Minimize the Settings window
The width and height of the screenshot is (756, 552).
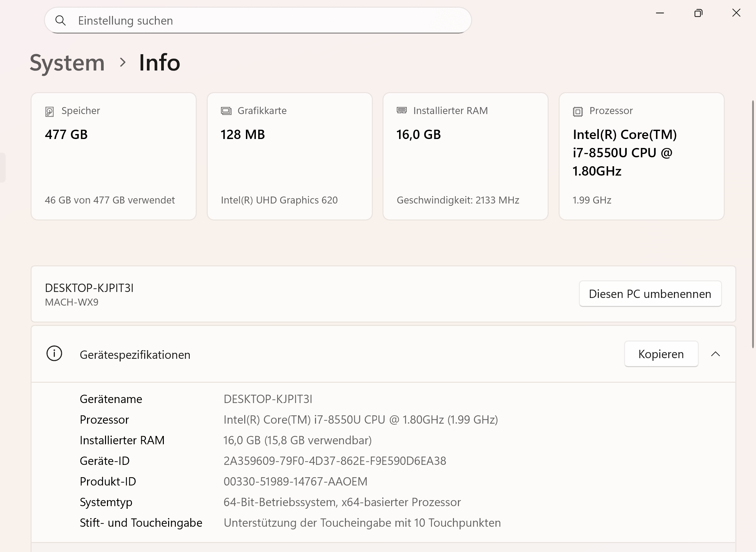(x=660, y=13)
